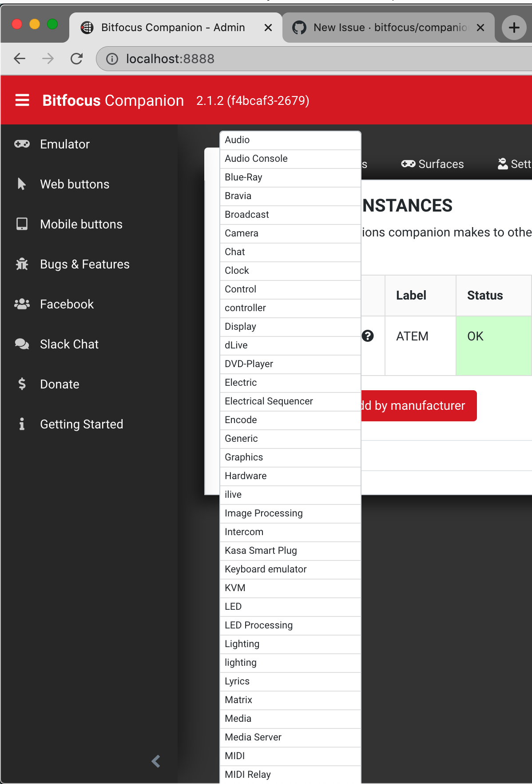Choose Intercom category

[x=290, y=532]
